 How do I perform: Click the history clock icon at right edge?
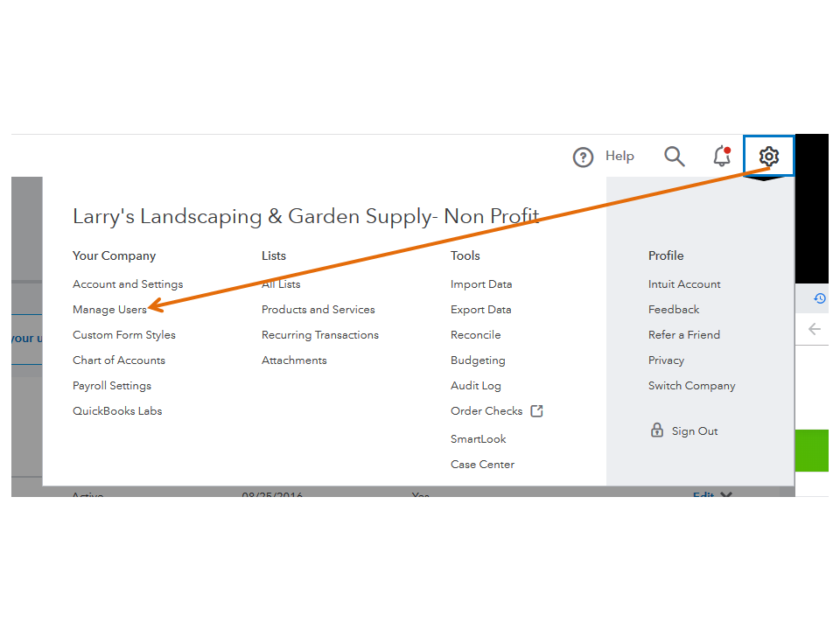[x=820, y=298]
